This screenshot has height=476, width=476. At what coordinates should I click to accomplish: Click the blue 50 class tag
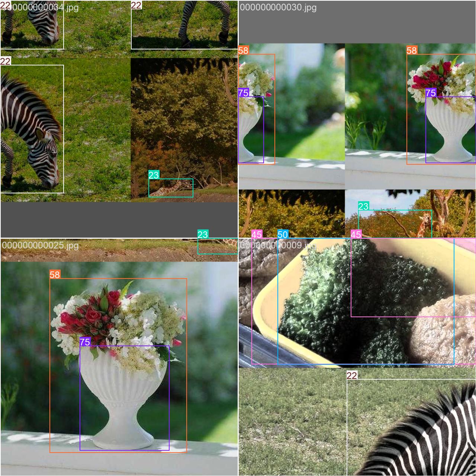283,235
